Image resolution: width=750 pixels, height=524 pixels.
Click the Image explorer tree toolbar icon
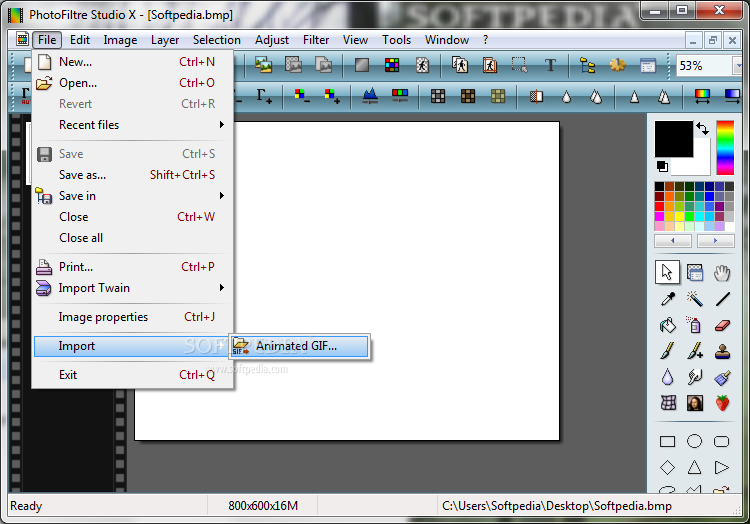coord(587,65)
